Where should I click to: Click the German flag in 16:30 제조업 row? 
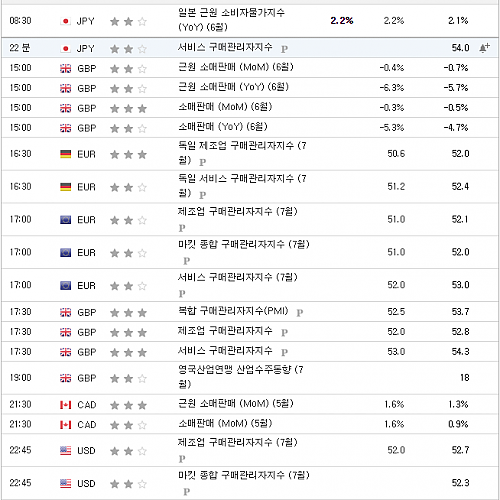point(66,154)
